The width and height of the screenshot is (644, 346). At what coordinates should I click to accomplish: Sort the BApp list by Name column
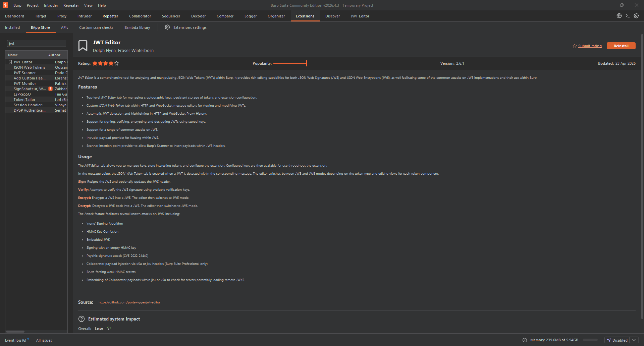coord(26,55)
